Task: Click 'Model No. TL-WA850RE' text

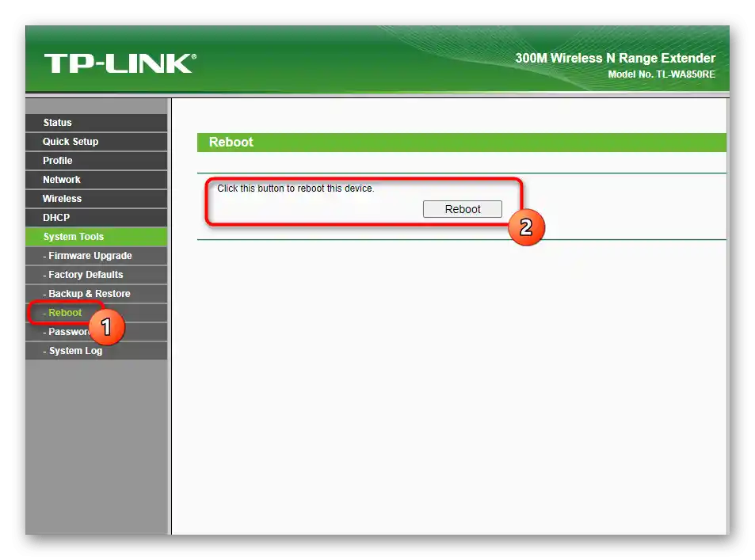Action: click(661, 74)
